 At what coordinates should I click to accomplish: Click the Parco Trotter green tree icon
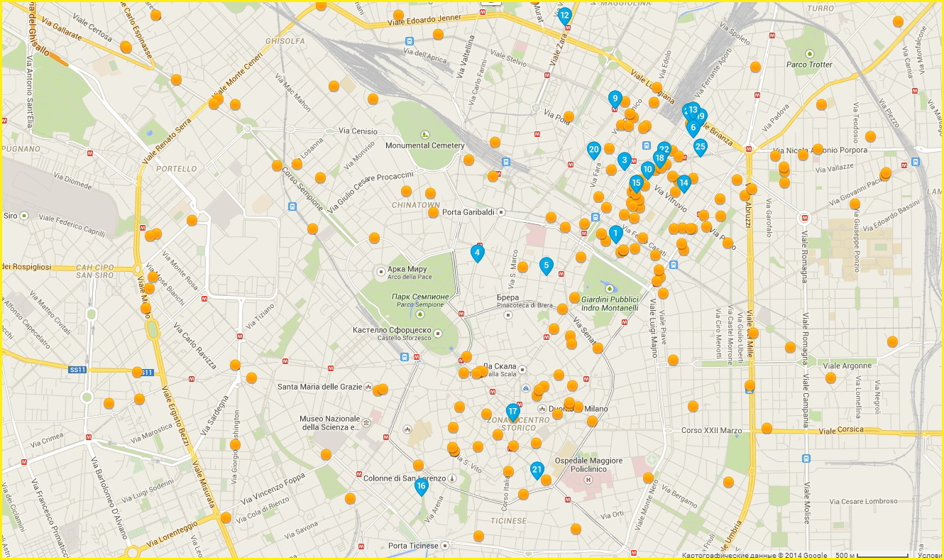810,53
